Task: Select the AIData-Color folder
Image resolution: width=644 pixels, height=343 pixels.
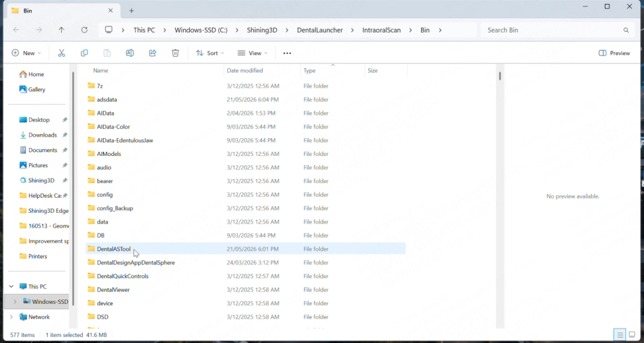Action: pos(113,126)
